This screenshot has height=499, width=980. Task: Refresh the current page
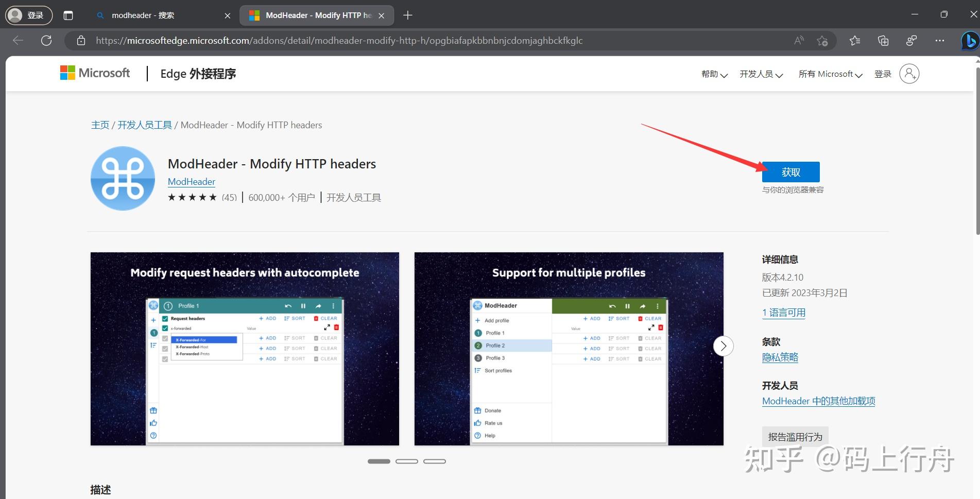(46, 41)
